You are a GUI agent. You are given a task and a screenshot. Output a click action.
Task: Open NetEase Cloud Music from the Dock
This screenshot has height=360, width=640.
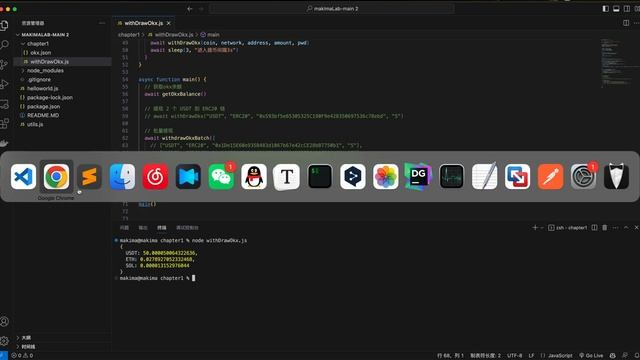[155, 177]
